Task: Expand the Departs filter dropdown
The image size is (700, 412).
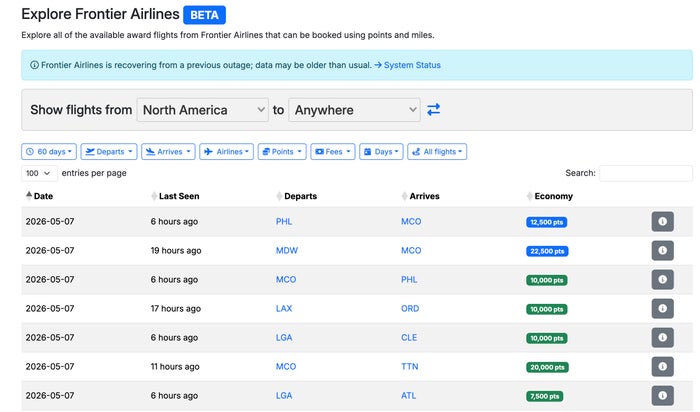Action: pyautogui.click(x=109, y=152)
